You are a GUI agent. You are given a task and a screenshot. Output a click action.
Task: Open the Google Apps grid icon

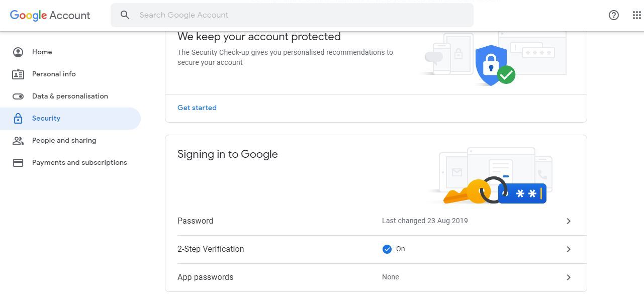636,15
